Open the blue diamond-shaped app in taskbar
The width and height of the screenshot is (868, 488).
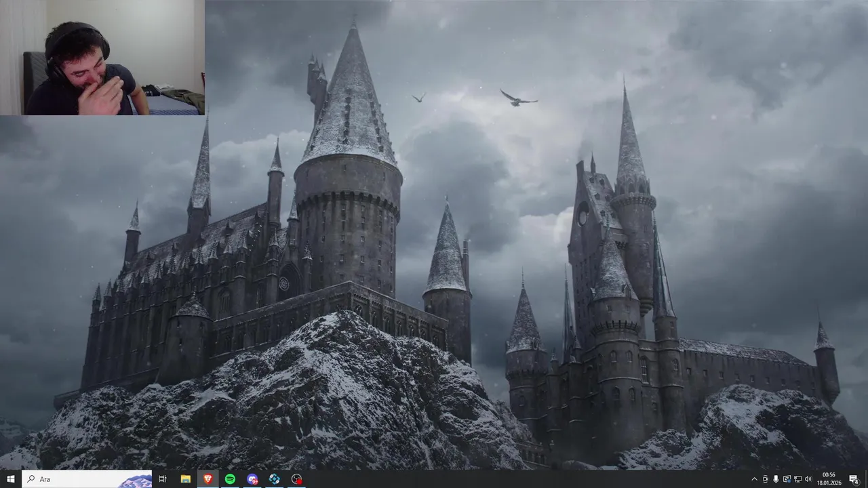[274, 479]
